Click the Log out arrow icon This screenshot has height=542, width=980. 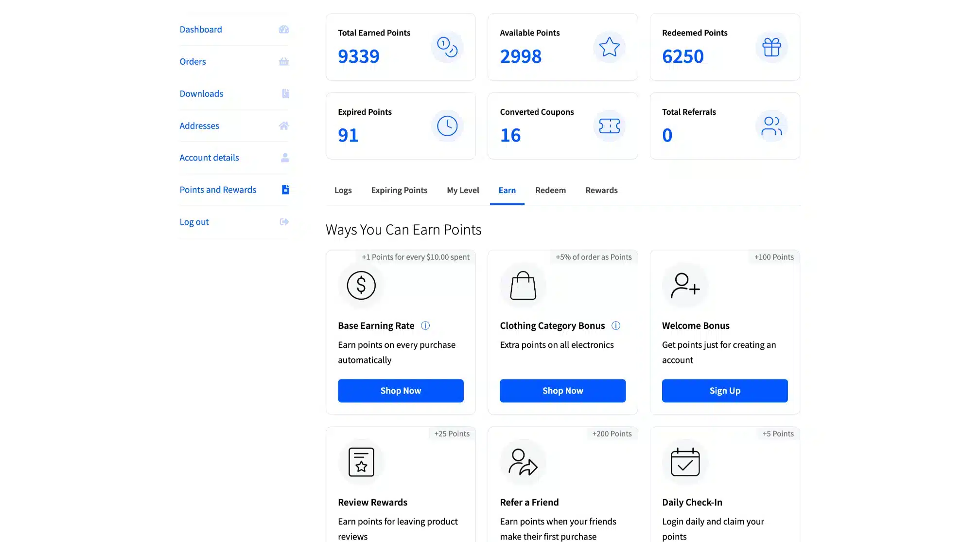(x=284, y=222)
